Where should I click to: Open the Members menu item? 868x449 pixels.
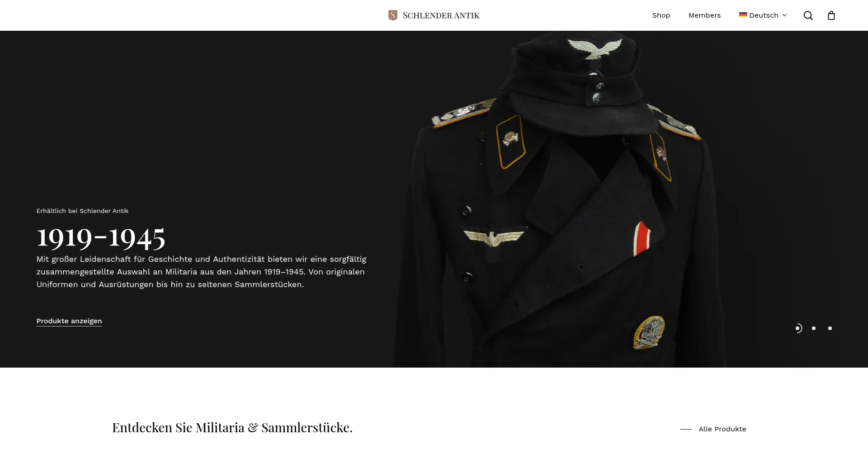point(704,15)
